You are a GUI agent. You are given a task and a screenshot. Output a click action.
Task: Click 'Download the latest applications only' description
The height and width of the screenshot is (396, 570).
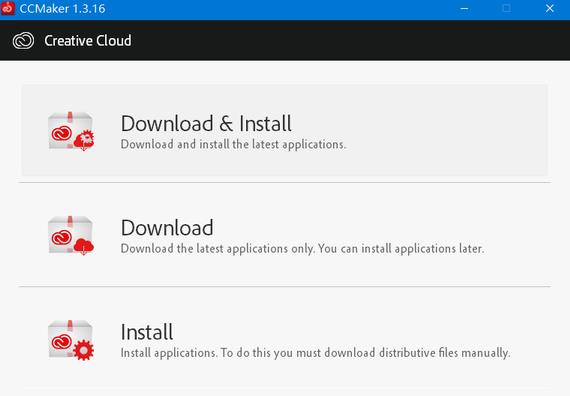coord(302,249)
